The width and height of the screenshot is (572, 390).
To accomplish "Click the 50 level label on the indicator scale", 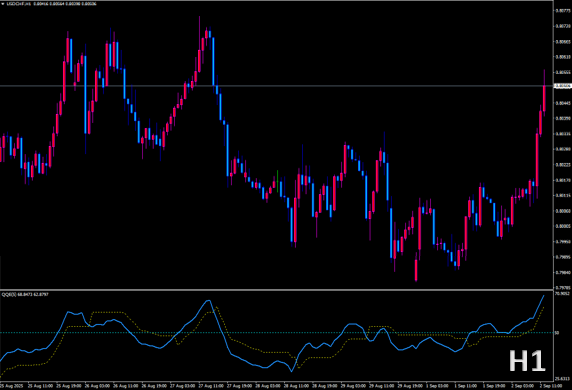I will [557, 333].
